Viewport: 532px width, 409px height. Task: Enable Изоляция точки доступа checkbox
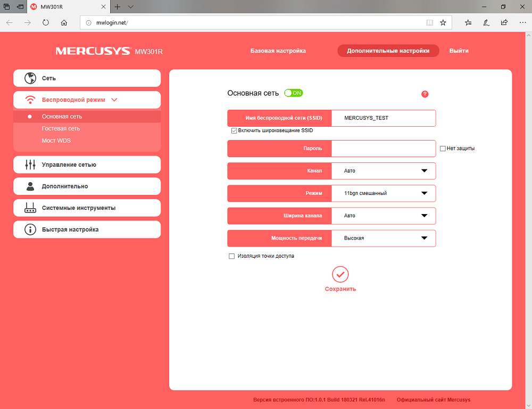[232, 256]
